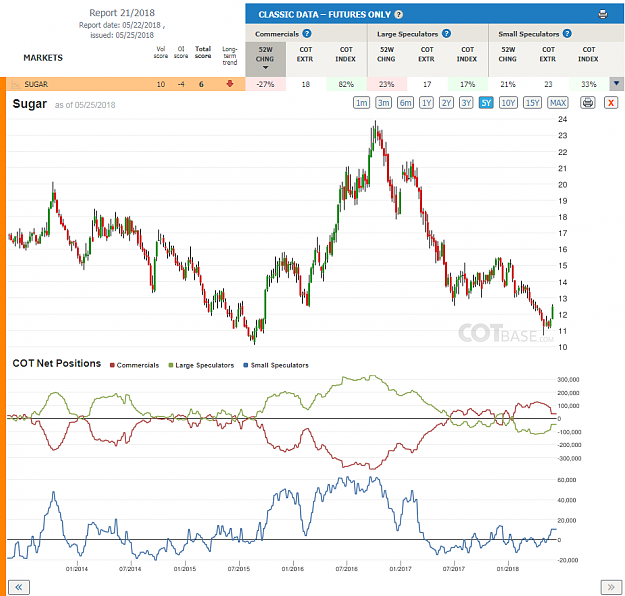Click the red long-term trend arrow
The image size is (625, 596).
click(230, 84)
